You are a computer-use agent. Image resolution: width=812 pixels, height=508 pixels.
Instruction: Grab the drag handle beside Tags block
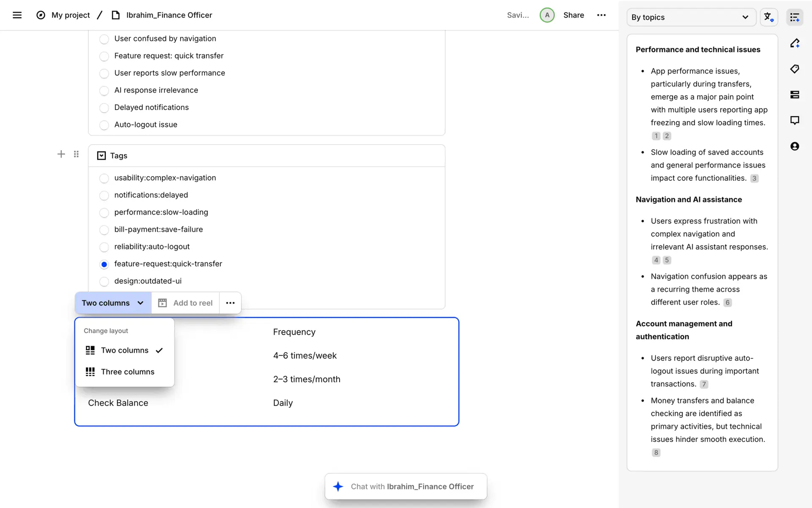pos(76,154)
